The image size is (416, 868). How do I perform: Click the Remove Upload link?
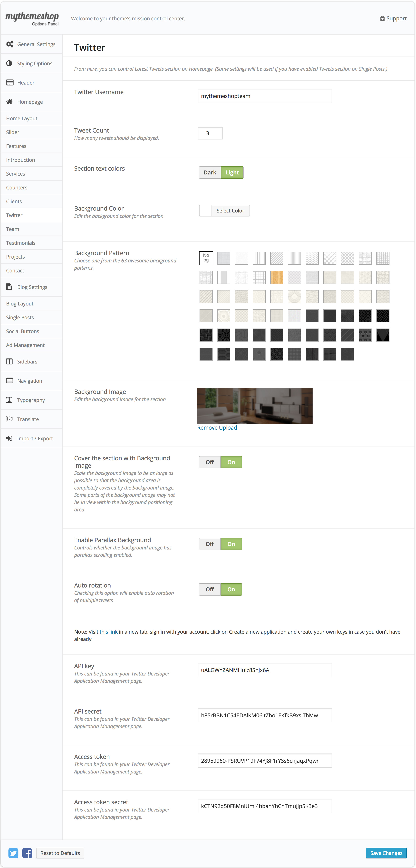pyautogui.click(x=217, y=428)
